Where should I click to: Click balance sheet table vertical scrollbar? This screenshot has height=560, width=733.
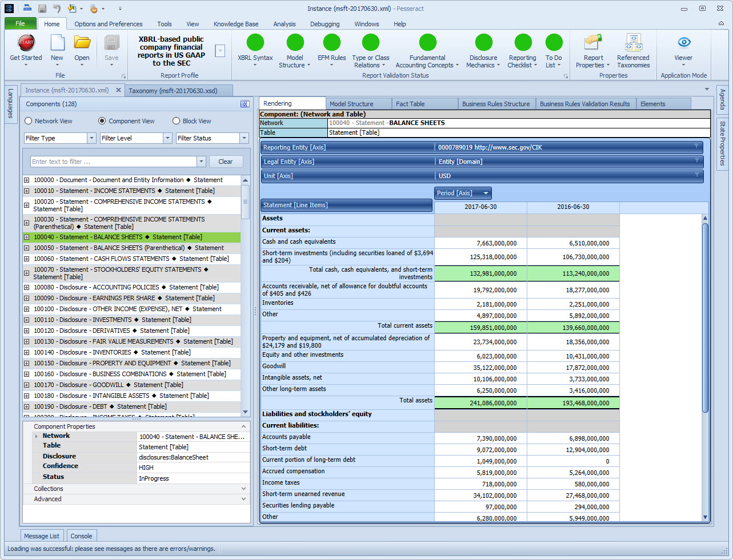coord(705,317)
